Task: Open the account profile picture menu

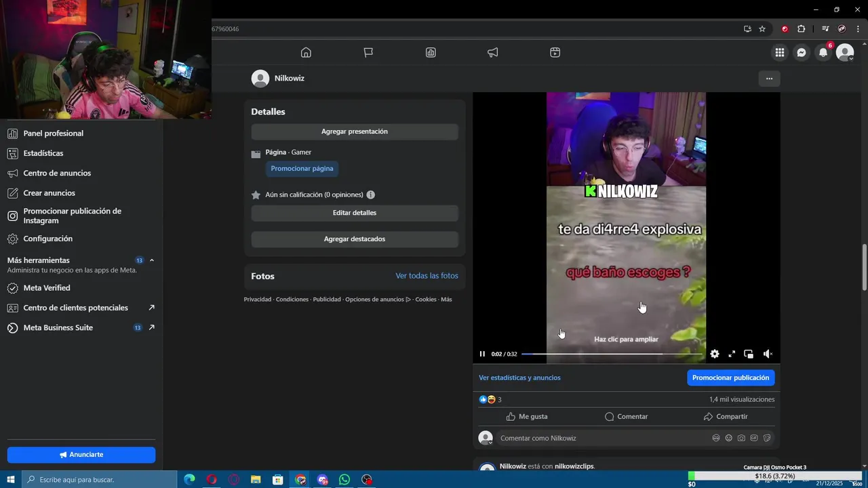Action: (845, 52)
